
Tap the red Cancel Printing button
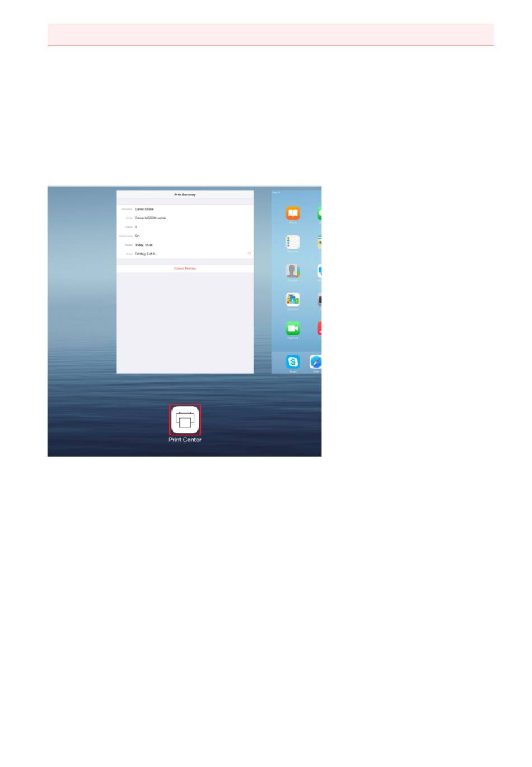(x=185, y=269)
